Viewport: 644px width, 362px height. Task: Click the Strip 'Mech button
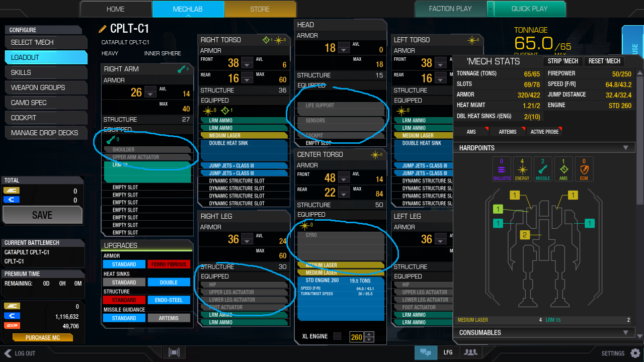(563, 61)
